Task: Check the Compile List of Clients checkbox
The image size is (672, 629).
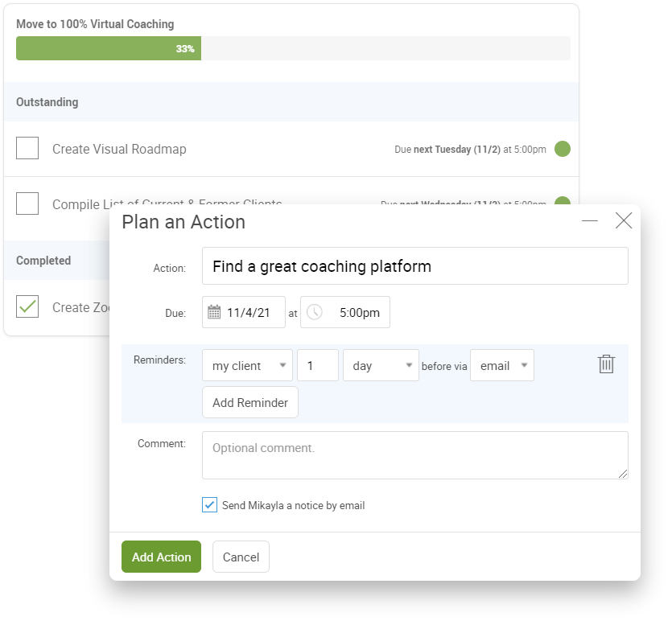Action: click(27, 204)
